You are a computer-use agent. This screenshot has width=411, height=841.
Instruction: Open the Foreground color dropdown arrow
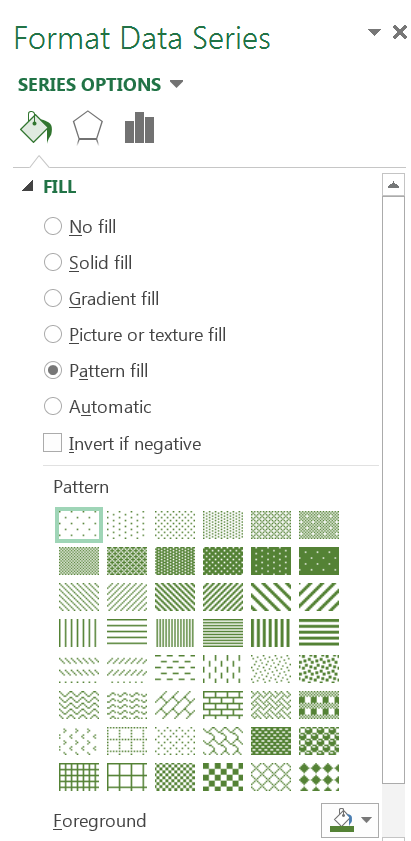[x=366, y=819]
